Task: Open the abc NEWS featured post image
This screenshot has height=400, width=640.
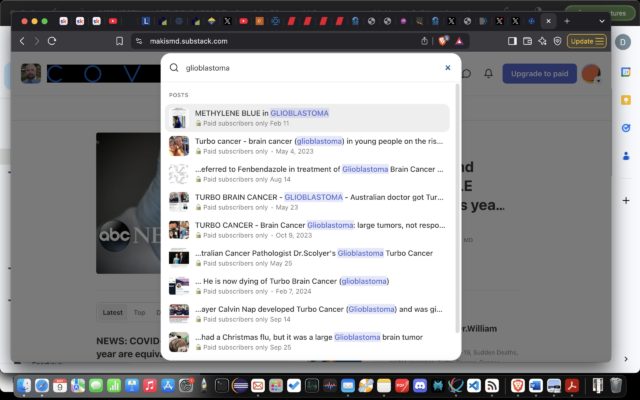Action: [x=129, y=203]
